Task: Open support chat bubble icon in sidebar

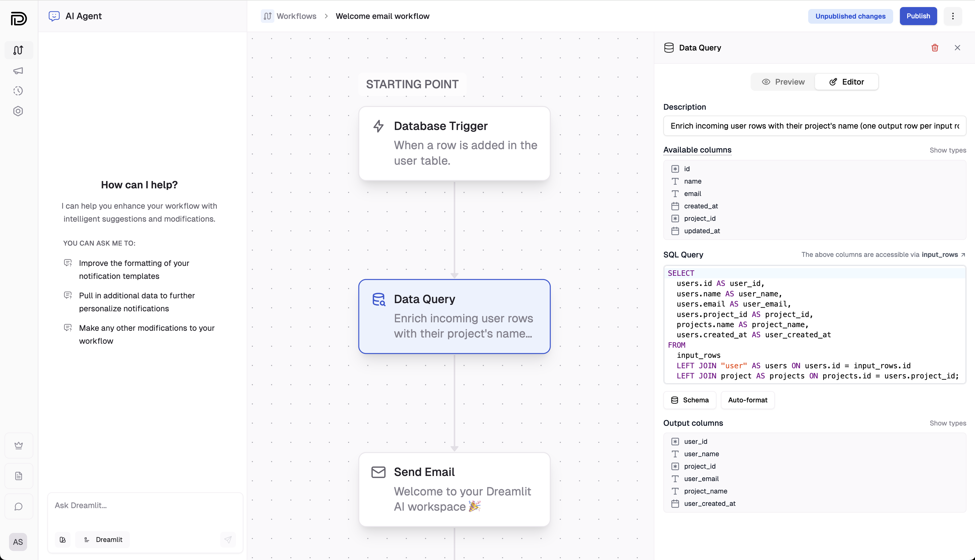Action: pyautogui.click(x=18, y=506)
